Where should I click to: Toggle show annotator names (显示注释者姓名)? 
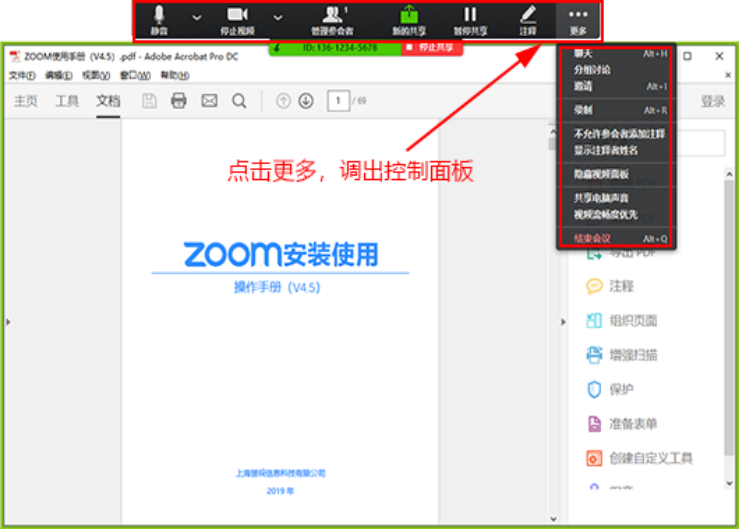[x=615, y=150]
